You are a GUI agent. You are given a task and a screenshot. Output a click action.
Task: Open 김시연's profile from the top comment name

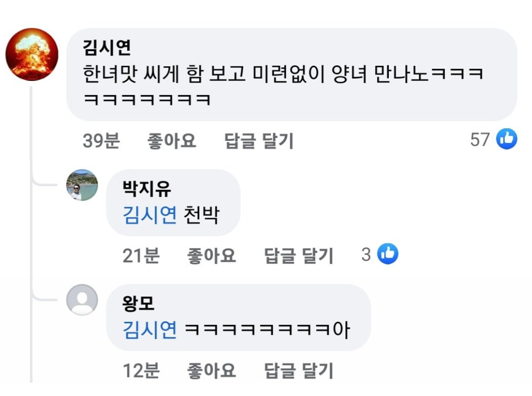(x=107, y=48)
